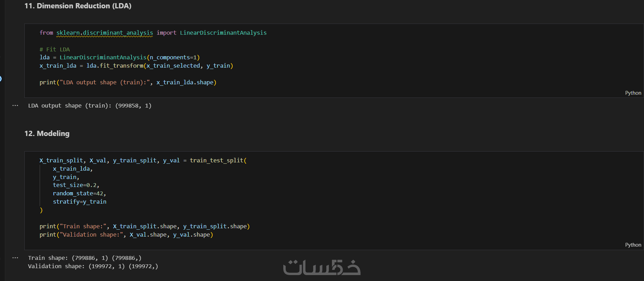Place cursor on the "# Fit LDA" comment
Viewport: 644px width, 281px height.
point(55,49)
